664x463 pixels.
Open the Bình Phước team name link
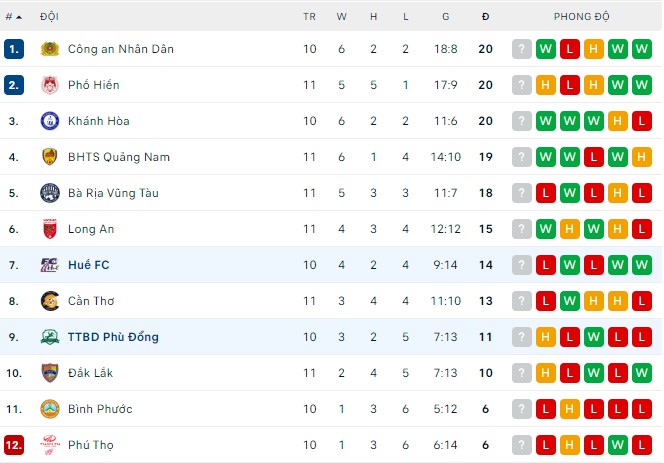tap(100, 409)
